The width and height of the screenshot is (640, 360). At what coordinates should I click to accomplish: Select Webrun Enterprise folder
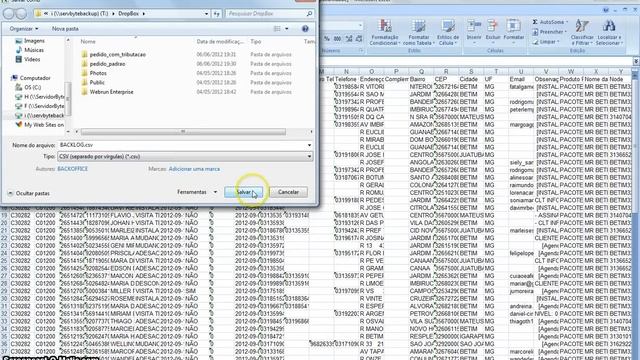pos(111,92)
